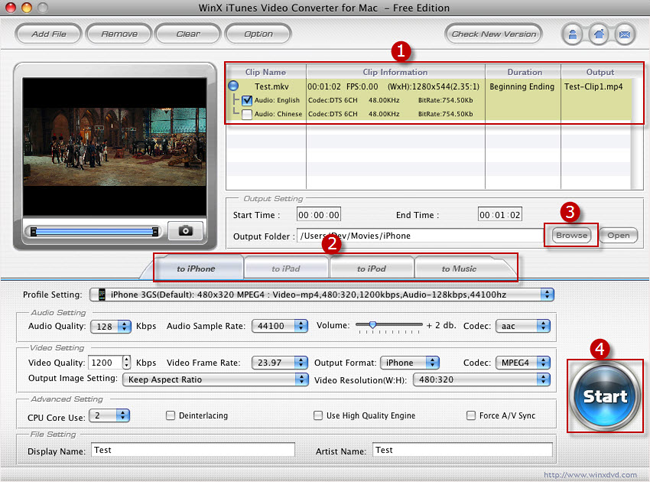Click the register user icon
This screenshot has width=650, height=482.
tap(572, 34)
